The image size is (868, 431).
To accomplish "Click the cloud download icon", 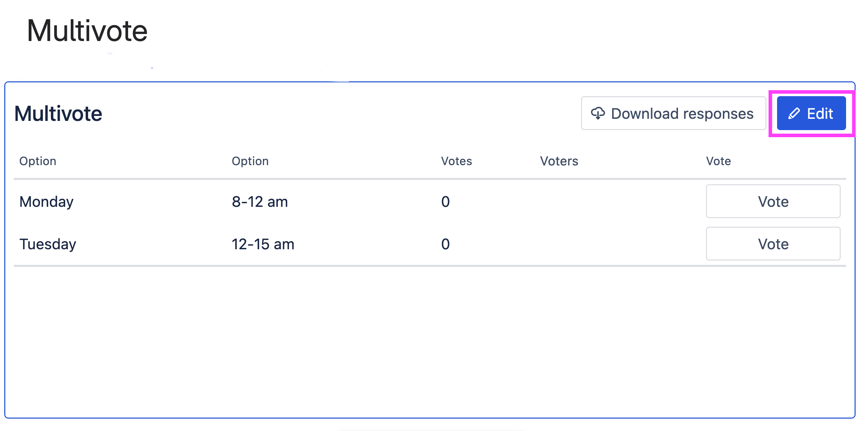I will tap(598, 113).
